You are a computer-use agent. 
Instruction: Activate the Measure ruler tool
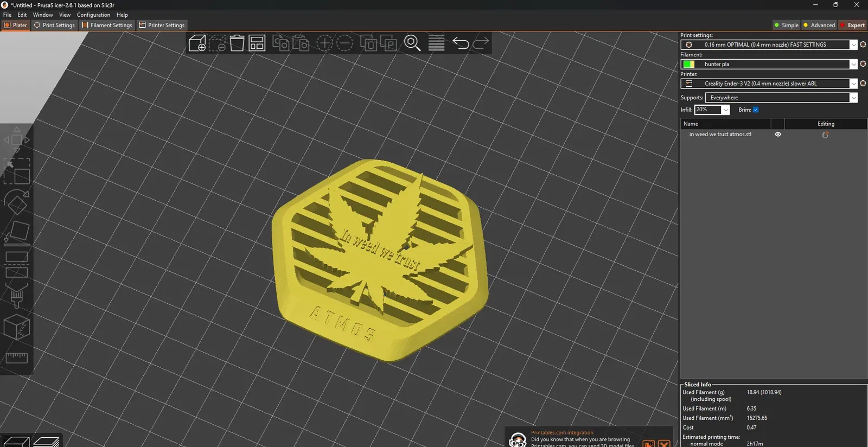pos(16,357)
